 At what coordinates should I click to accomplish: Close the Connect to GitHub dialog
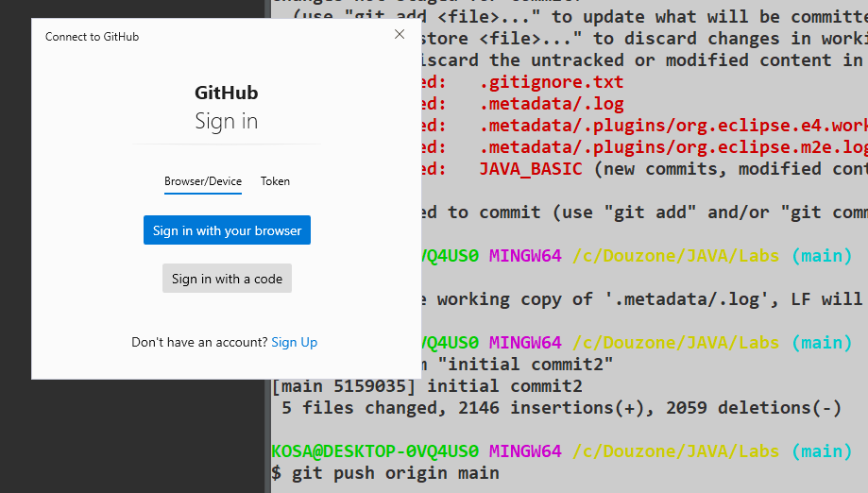(400, 34)
